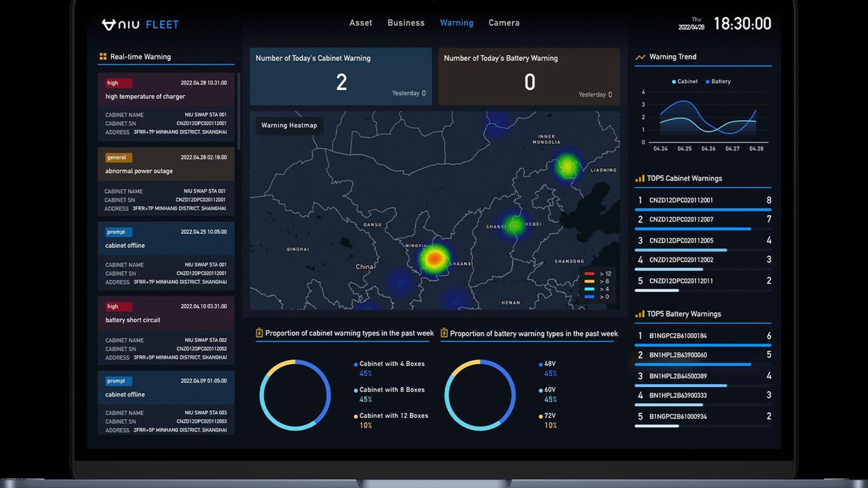Switch to the Camera tab
This screenshot has height=488, width=868.
[504, 23]
